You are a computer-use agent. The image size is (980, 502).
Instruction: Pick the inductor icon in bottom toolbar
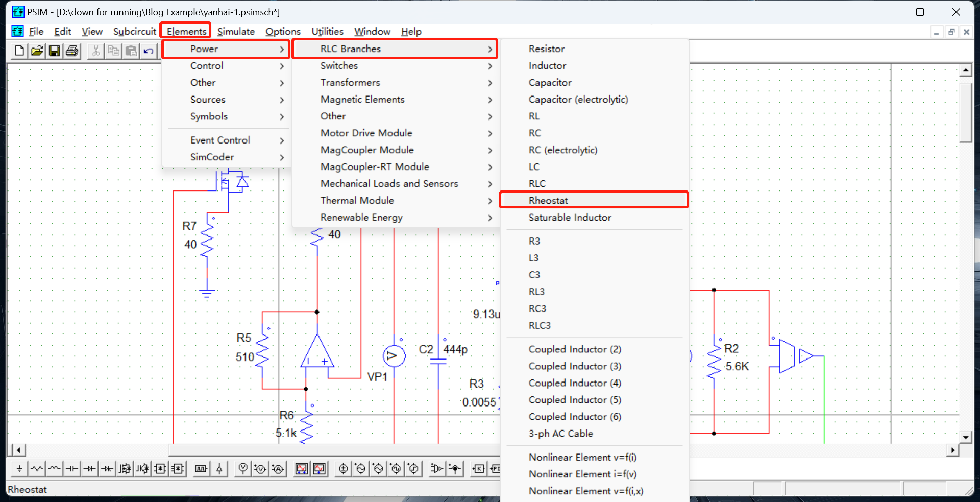[x=54, y=469]
